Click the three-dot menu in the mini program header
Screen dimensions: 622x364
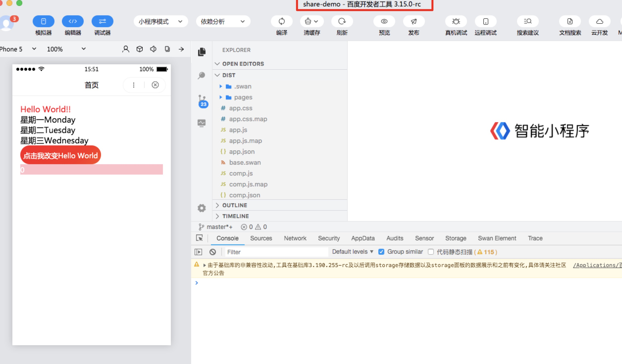[134, 85]
